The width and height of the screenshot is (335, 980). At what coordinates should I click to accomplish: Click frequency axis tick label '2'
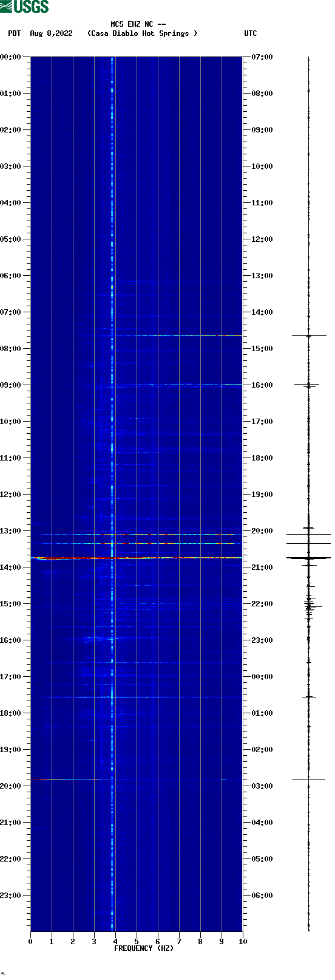(73, 942)
